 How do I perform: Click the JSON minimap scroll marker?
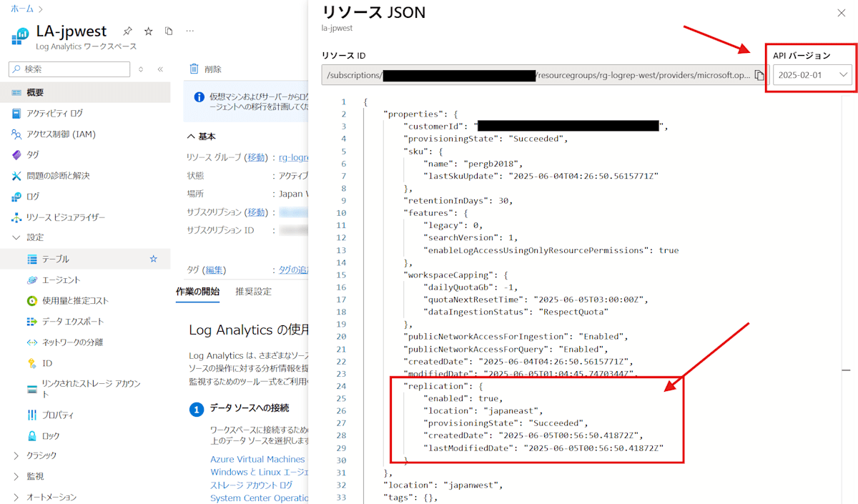point(846,370)
